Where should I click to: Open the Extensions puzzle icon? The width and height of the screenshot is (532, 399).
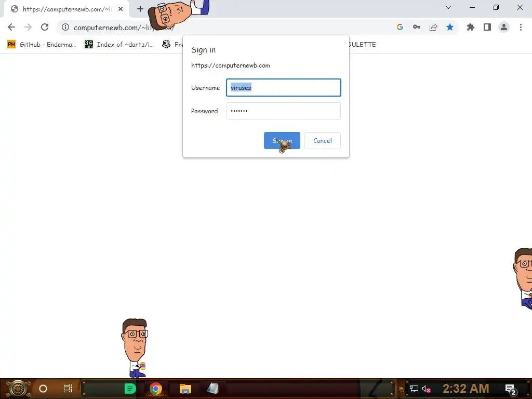pos(470,27)
